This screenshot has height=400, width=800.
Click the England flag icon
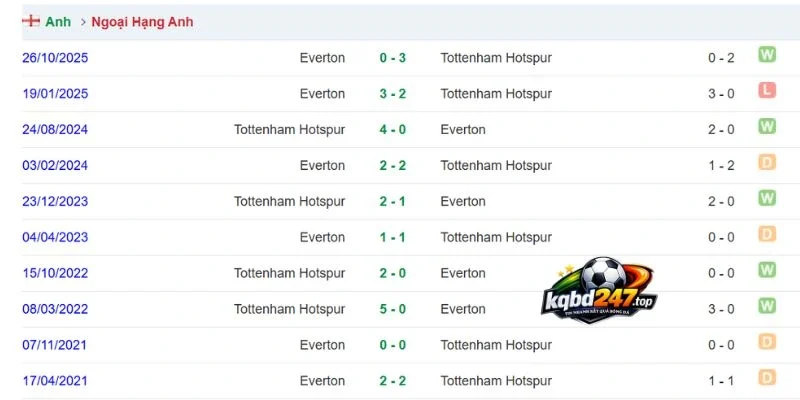click(x=31, y=21)
